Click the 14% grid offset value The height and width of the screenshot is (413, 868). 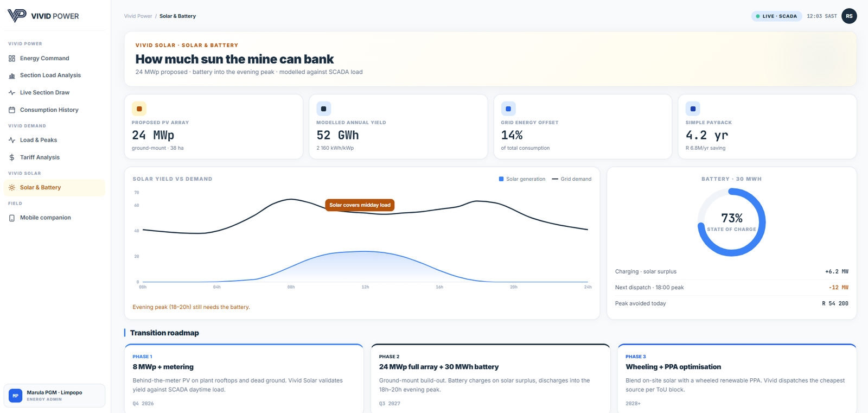point(512,135)
